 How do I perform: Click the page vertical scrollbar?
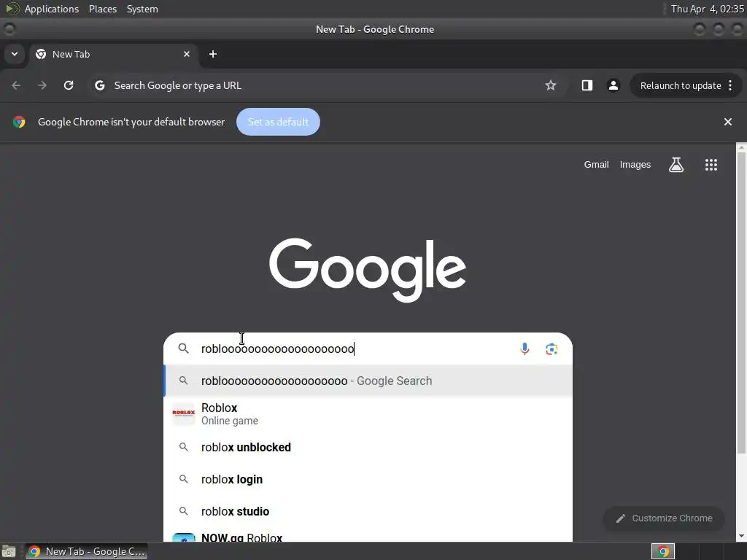tap(741, 303)
